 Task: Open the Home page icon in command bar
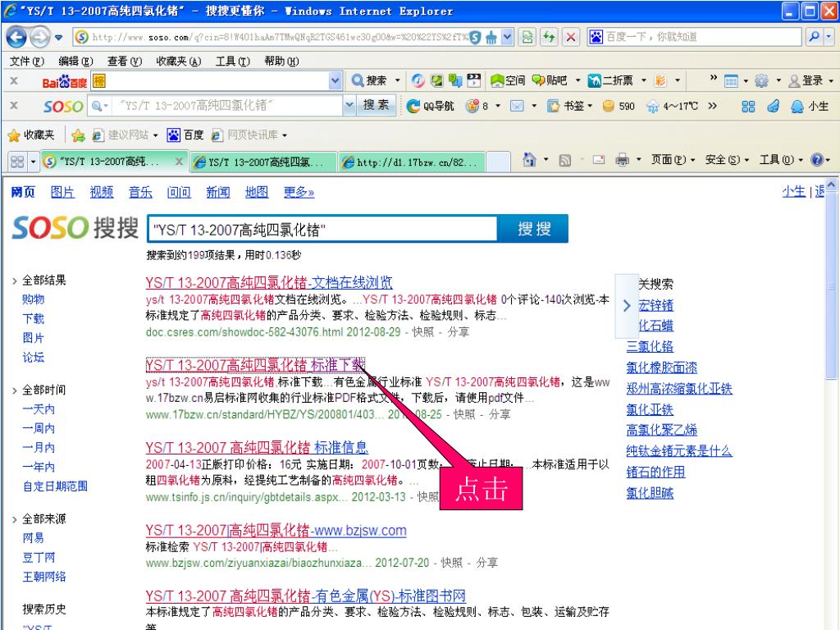tap(529, 160)
